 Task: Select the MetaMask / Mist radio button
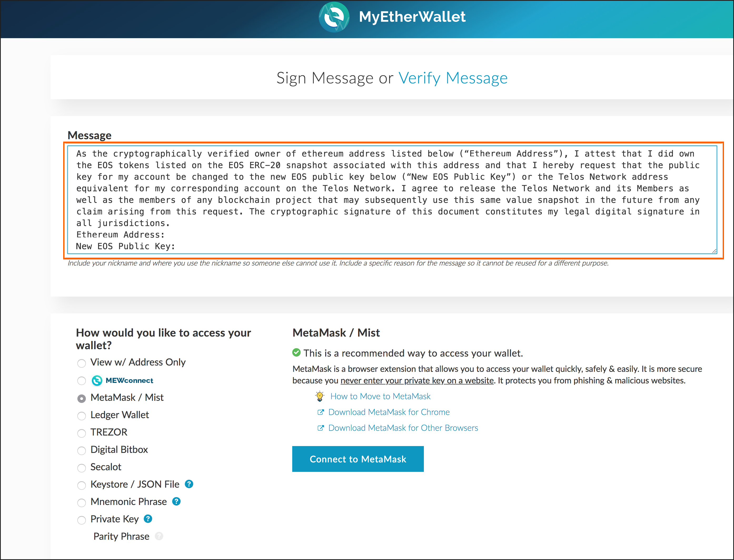82,398
